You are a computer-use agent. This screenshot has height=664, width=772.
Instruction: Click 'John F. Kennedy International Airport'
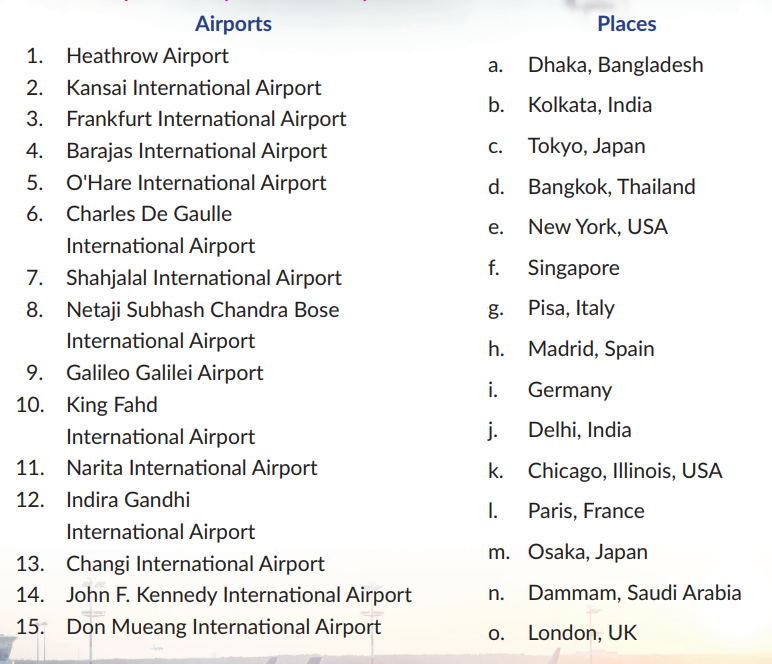tap(238, 595)
